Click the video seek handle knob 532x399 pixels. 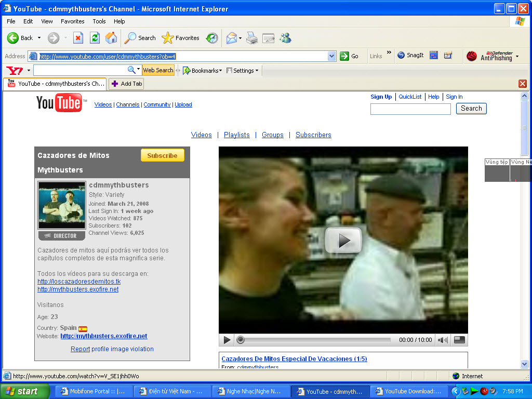pos(240,340)
